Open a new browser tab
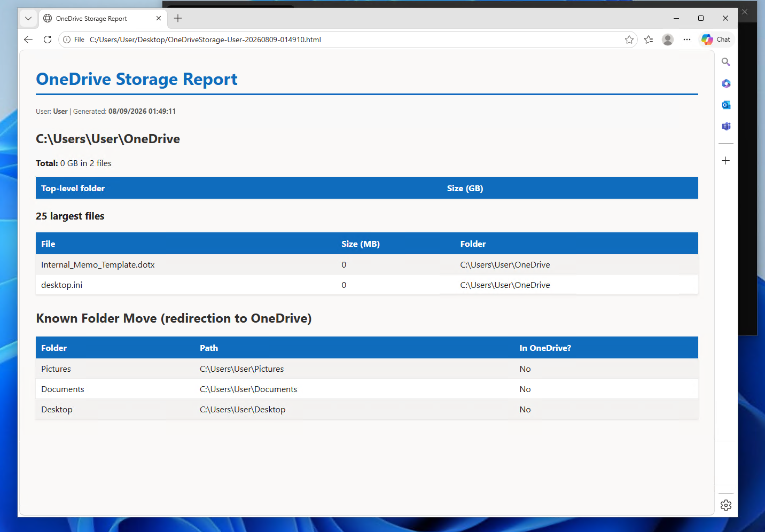This screenshot has width=765, height=532. (x=178, y=18)
